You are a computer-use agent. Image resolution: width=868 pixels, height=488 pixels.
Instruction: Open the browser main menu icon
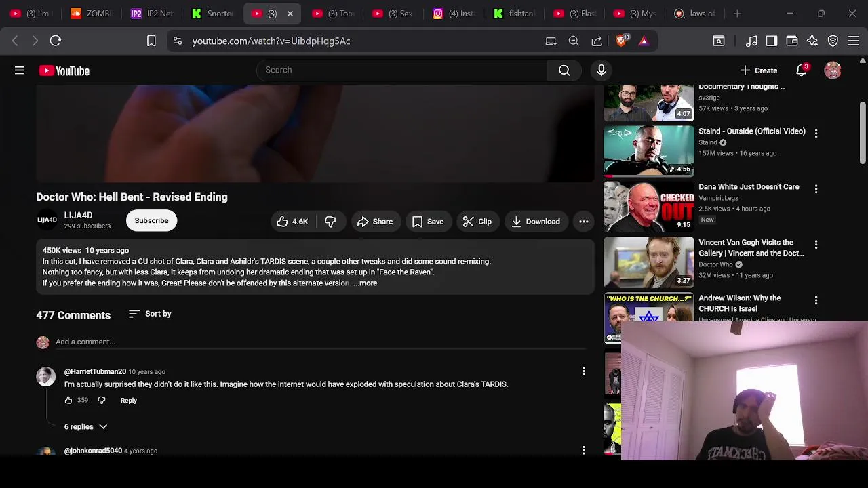853,41
